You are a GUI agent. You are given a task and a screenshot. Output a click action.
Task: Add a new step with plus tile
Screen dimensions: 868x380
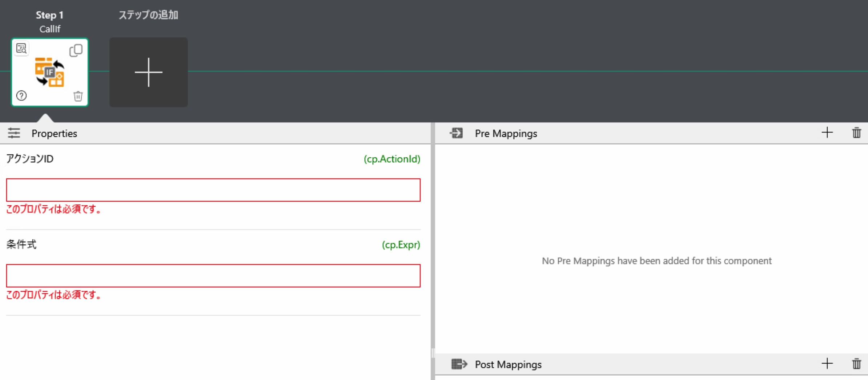148,72
